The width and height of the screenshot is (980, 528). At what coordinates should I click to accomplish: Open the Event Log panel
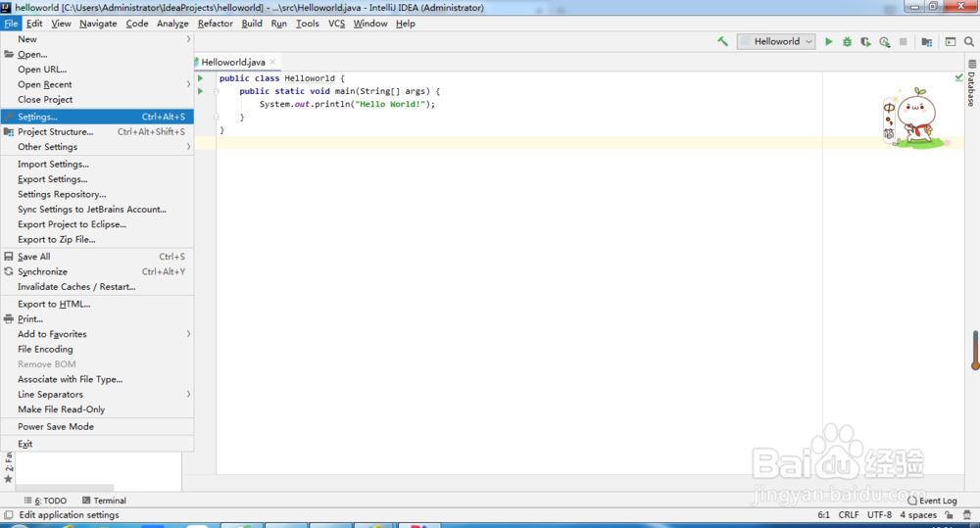[x=933, y=501]
